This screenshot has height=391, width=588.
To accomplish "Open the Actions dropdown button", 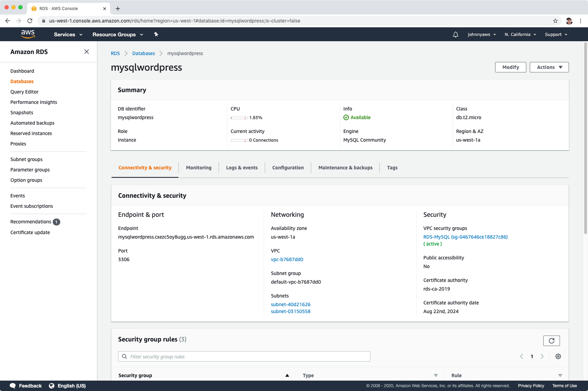I will point(549,67).
